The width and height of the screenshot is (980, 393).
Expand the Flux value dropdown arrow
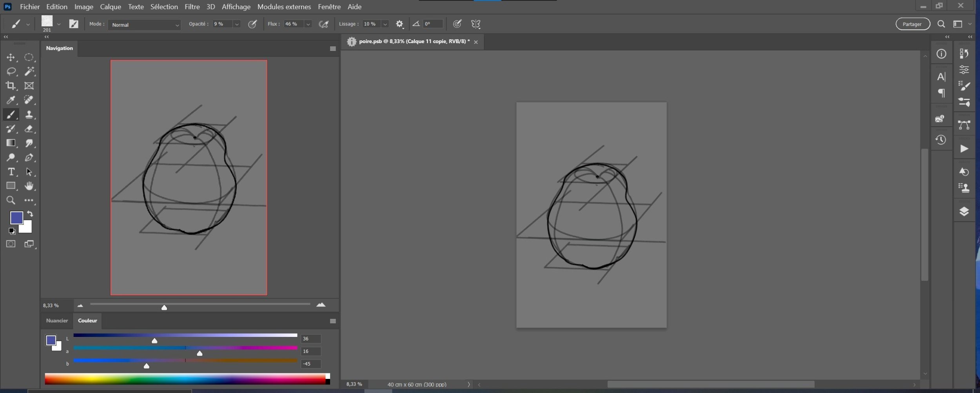(x=308, y=24)
